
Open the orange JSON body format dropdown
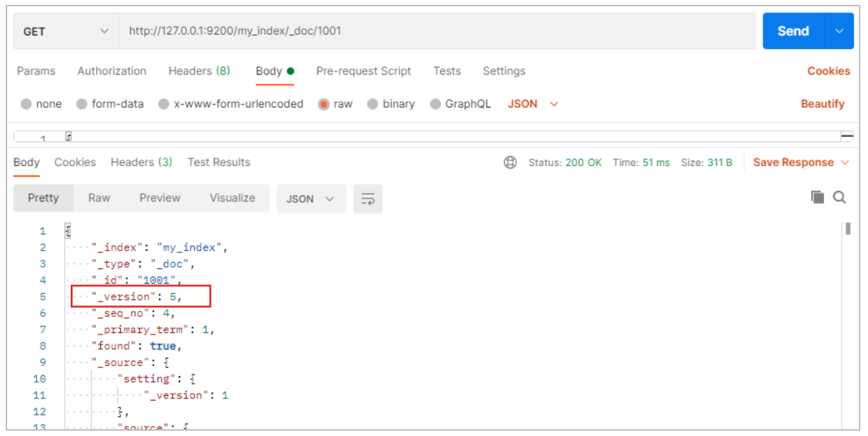tap(532, 104)
